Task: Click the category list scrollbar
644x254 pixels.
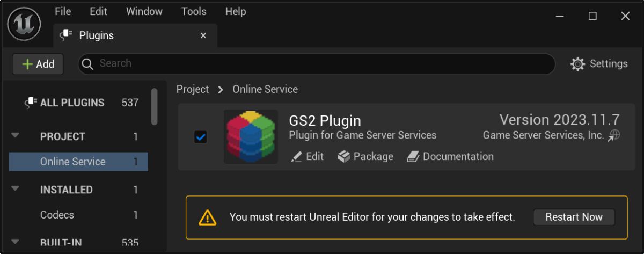Action: pos(155,106)
